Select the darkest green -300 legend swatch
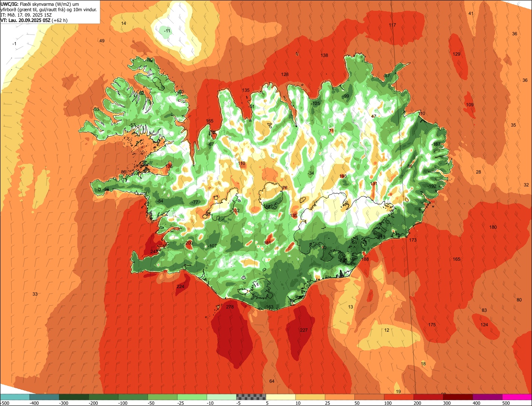Image resolution: width=532 pixels, height=406 pixels. [74, 397]
